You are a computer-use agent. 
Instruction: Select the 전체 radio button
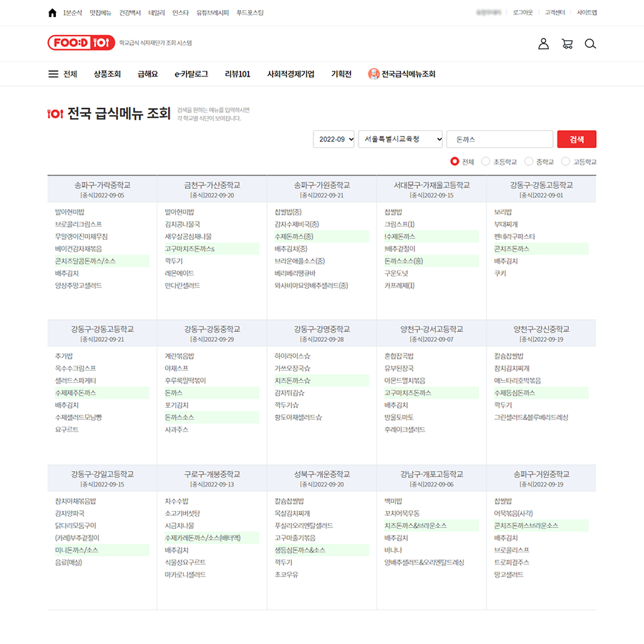click(454, 162)
